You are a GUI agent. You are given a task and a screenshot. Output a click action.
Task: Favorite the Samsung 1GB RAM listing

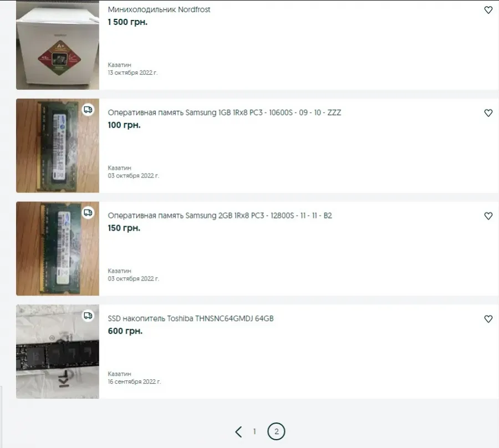click(488, 113)
